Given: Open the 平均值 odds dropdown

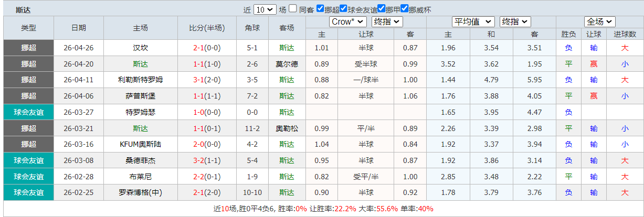Looking at the screenshot, I should [473, 22].
